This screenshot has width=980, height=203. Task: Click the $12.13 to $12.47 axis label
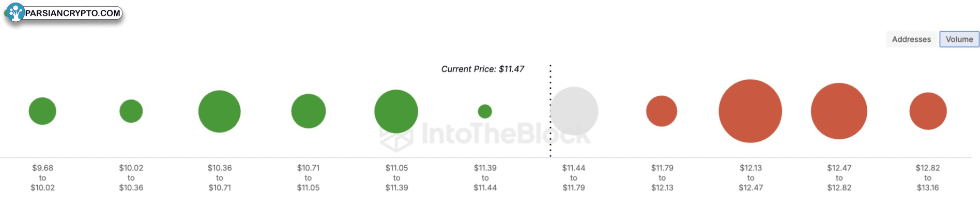(751, 178)
